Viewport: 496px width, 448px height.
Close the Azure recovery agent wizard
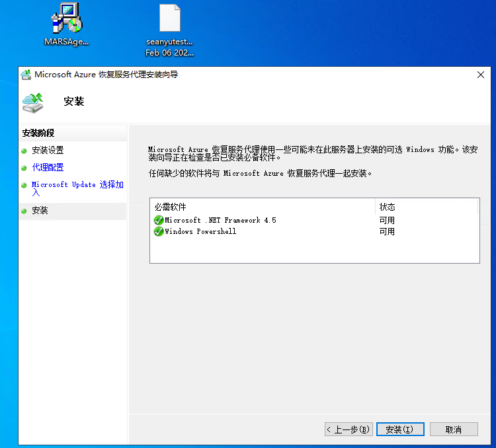point(481,75)
